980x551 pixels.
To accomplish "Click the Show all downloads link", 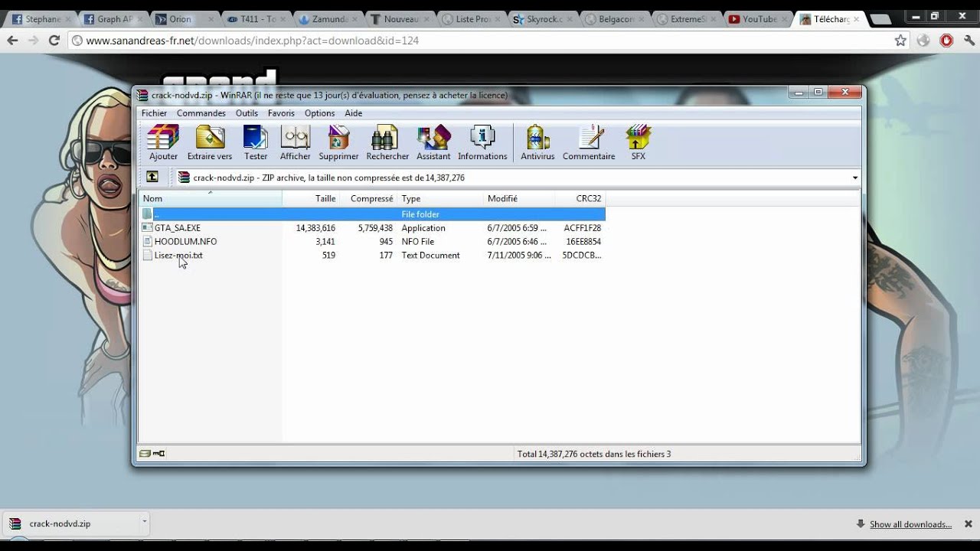I will [x=910, y=524].
